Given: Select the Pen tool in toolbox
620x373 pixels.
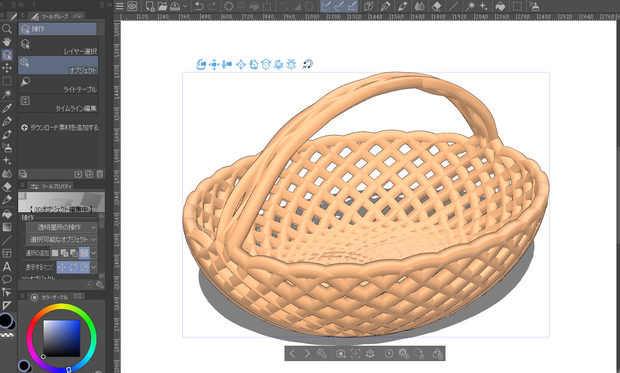Looking at the screenshot, I should (x=7, y=121).
